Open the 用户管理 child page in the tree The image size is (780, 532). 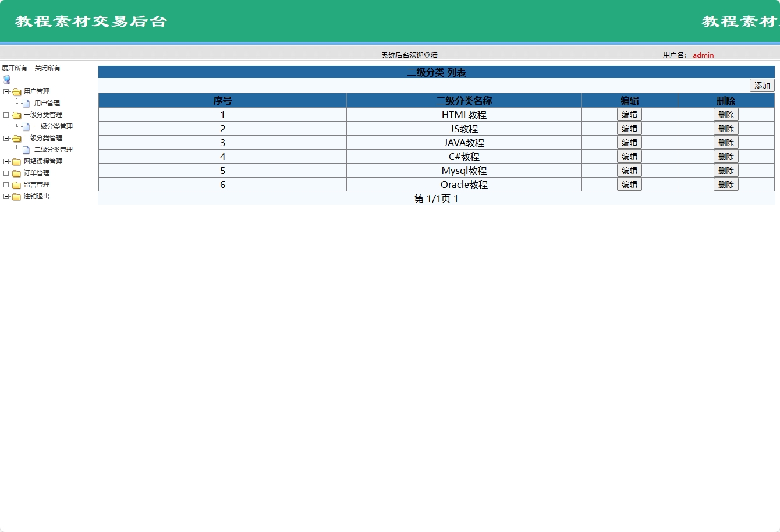pyautogui.click(x=47, y=103)
